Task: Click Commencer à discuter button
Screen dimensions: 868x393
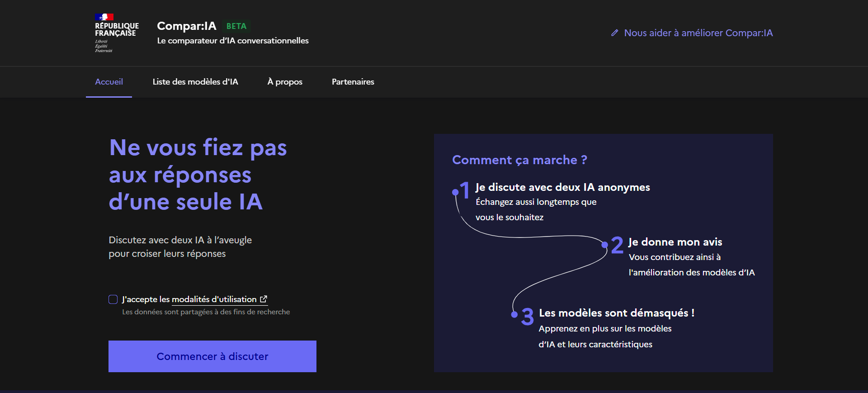Action: (212, 356)
